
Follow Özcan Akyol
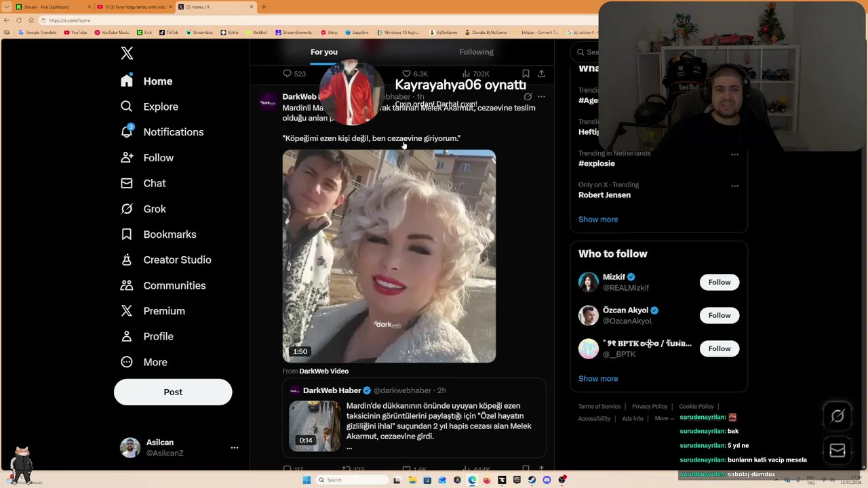pos(719,315)
